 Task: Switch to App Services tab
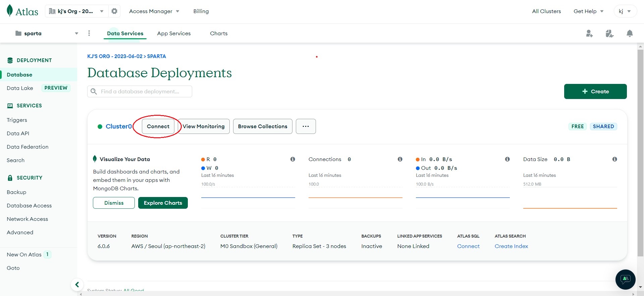click(x=174, y=33)
